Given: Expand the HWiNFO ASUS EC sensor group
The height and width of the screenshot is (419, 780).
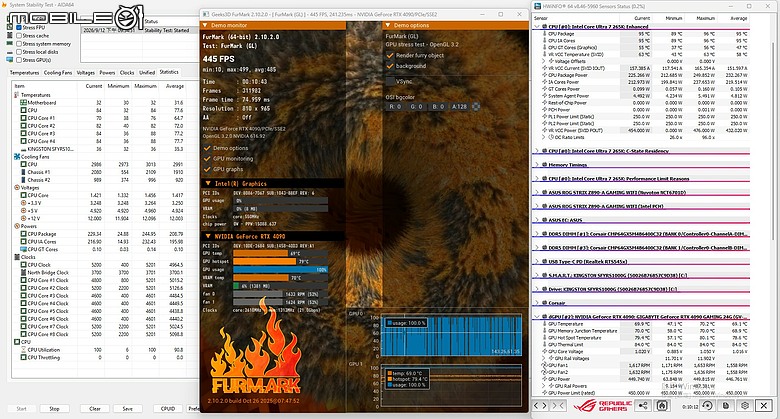Looking at the screenshot, I should [x=537, y=219].
